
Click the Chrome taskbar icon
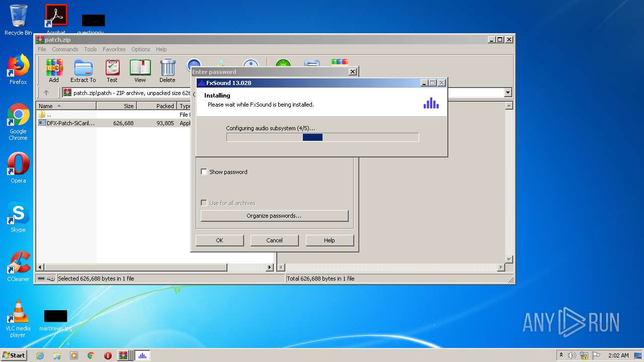point(91,355)
